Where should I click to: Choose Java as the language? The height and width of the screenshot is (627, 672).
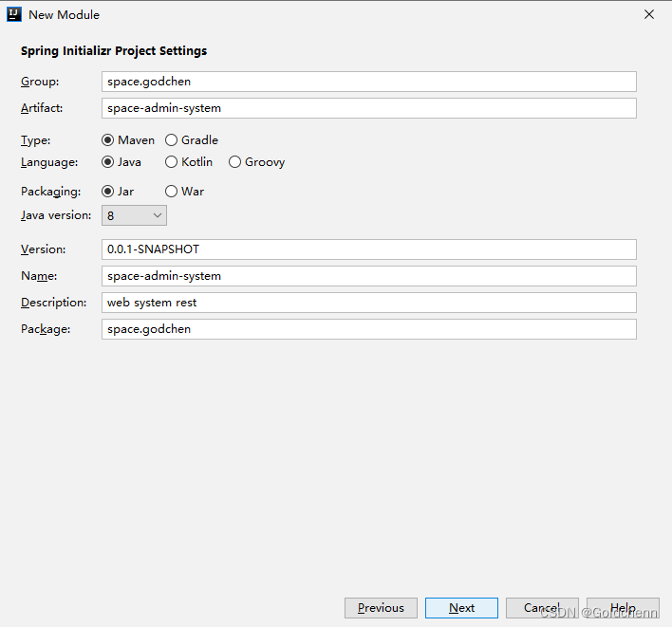tap(121, 162)
